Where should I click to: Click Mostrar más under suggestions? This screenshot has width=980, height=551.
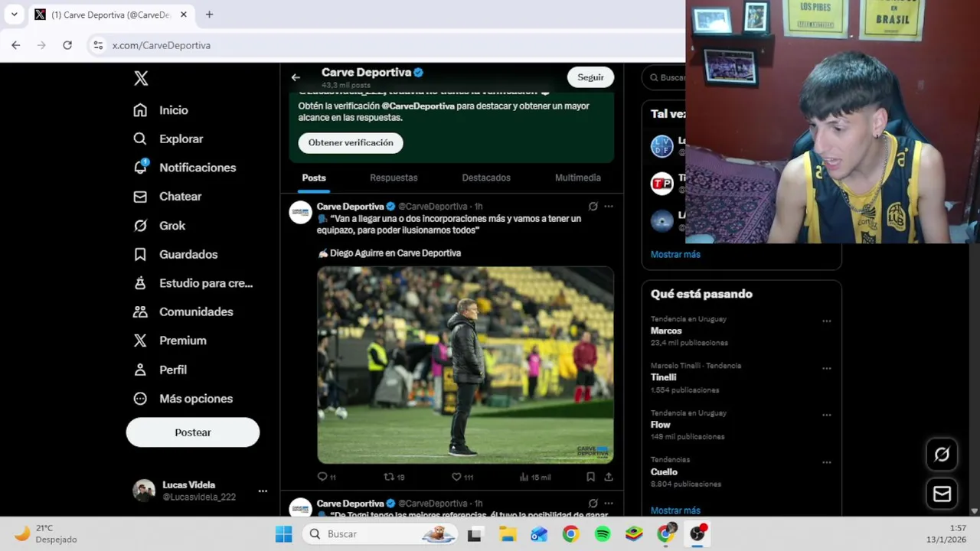[x=675, y=254]
